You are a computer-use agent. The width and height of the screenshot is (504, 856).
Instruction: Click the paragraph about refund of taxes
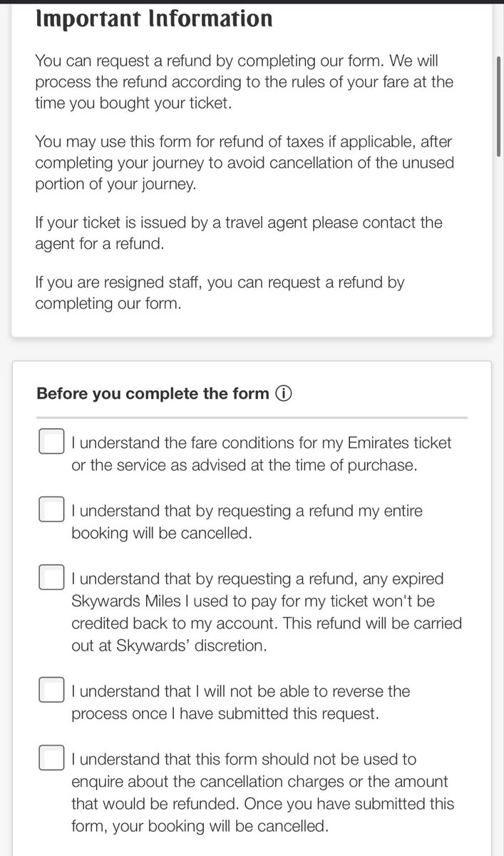pyautogui.click(x=242, y=163)
